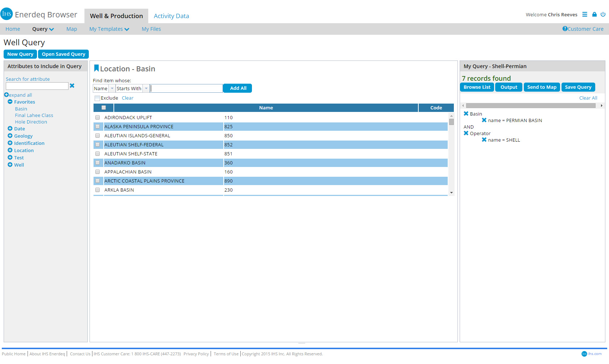
Task: Check the ARKLA BASIN checkbox
Action: point(98,190)
